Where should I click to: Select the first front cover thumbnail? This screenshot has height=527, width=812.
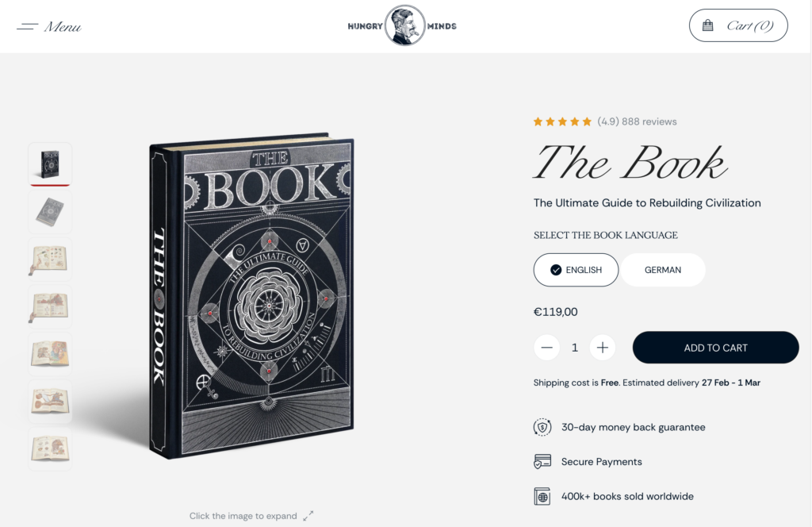coord(50,163)
